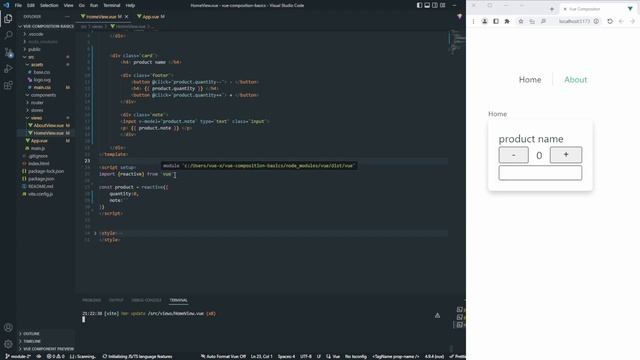Open the browser three-dot menu

point(473,21)
